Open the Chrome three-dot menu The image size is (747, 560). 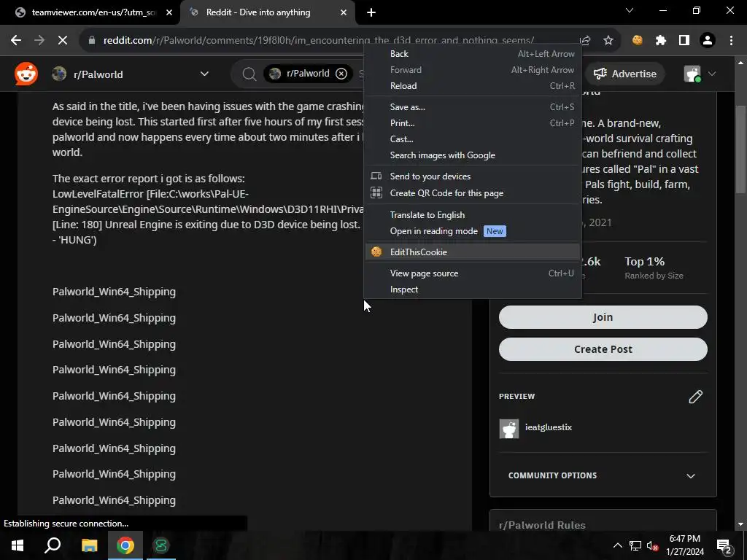pos(731,41)
